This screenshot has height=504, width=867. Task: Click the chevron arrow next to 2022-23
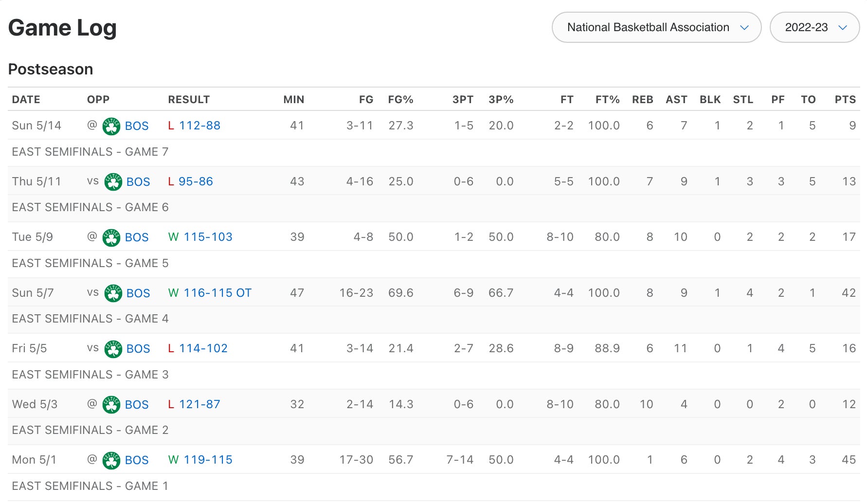click(x=843, y=28)
